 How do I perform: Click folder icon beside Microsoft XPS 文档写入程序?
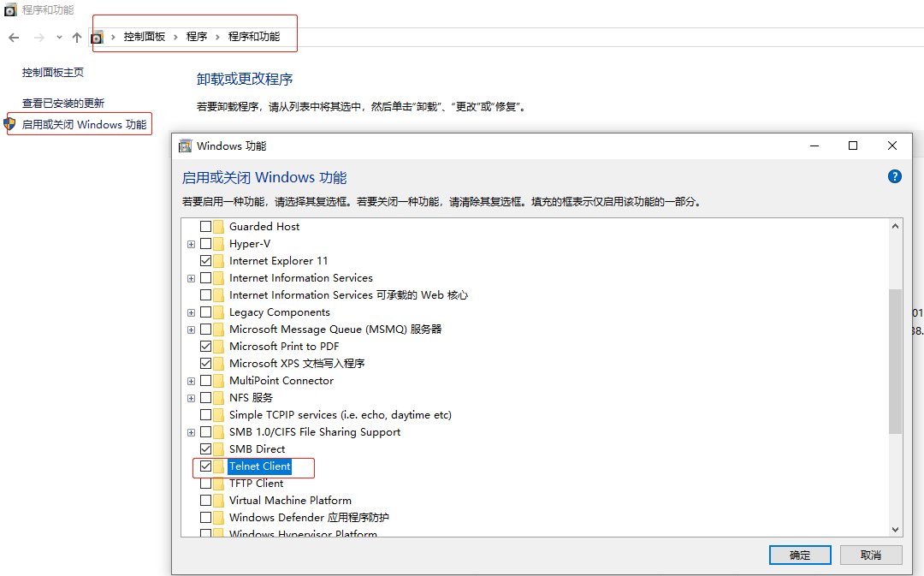219,363
